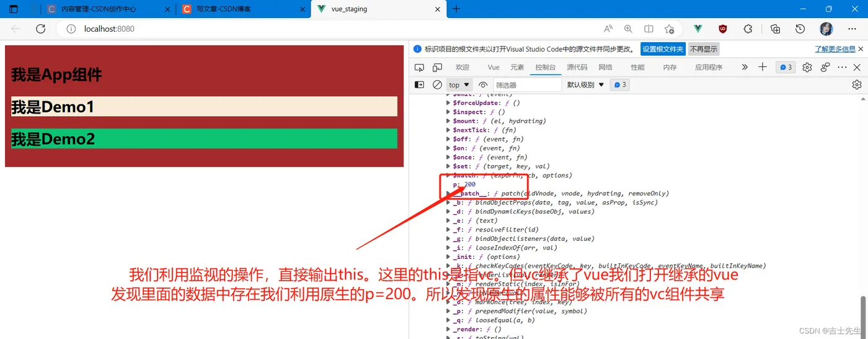This screenshot has width=868, height=339.
Task: Open the DevTools customize menu
Action: 842,67
